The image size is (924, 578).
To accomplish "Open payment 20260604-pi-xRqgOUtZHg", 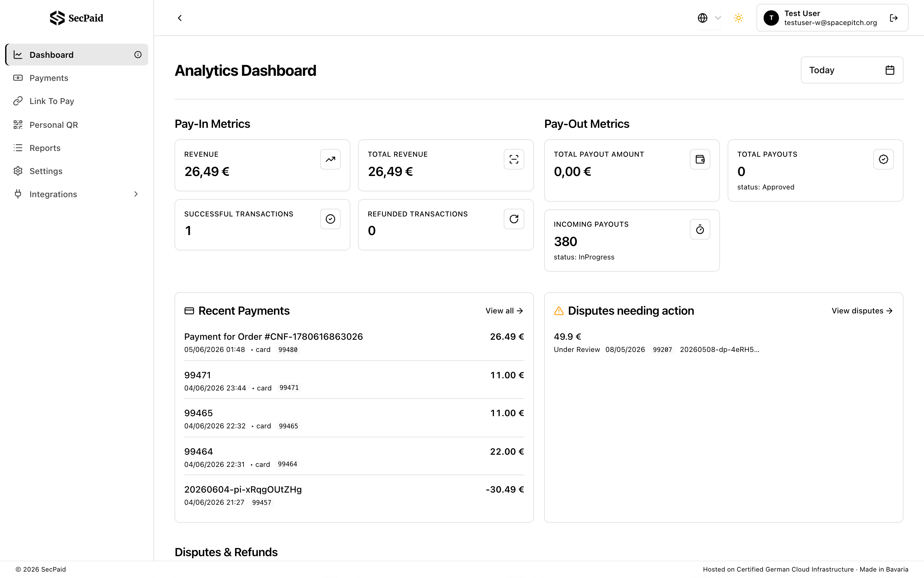I will pyautogui.click(x=354, y=495).
